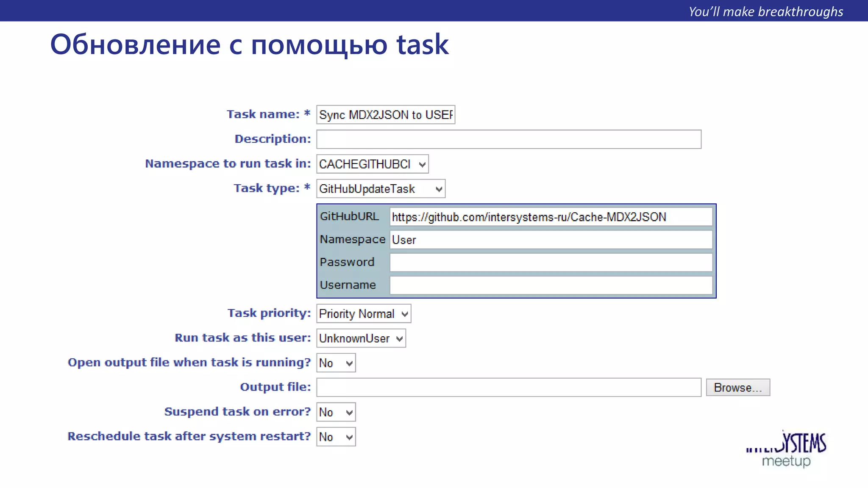Open the Suspend task on error dropdown
Image resolution: width=868 pixels, height=488 pixels.
[x=336, y=412]
